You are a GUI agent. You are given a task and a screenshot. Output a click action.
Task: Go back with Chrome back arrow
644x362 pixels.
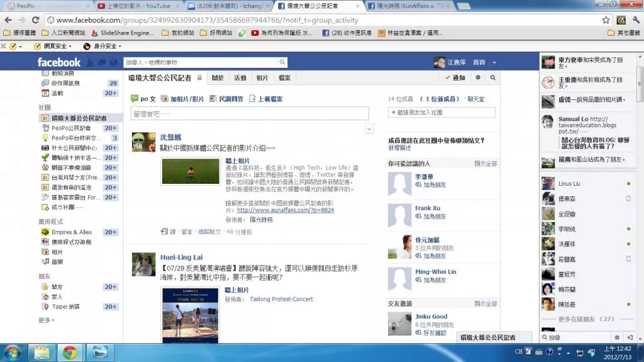(8, 20)
